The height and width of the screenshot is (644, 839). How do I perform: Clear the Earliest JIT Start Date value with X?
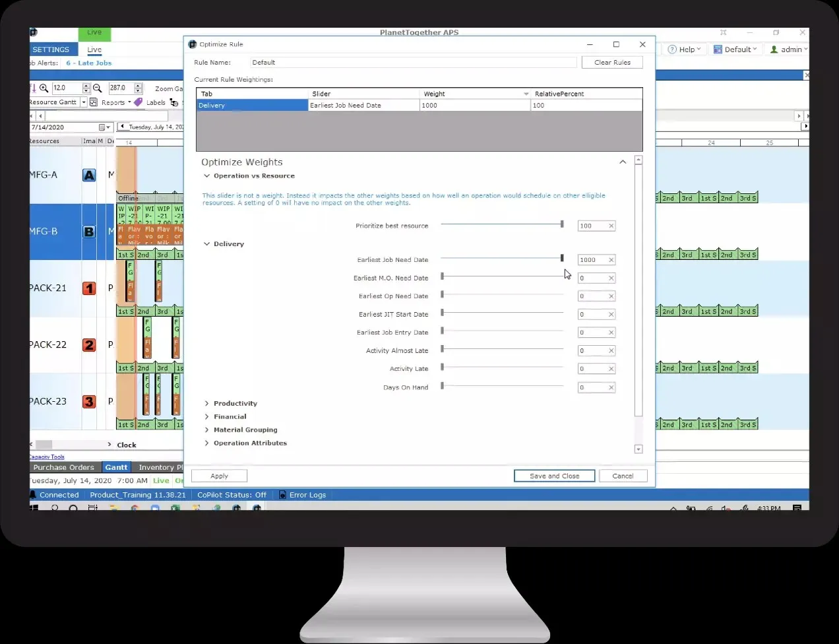pyautogui.click(x=611, y=315)
